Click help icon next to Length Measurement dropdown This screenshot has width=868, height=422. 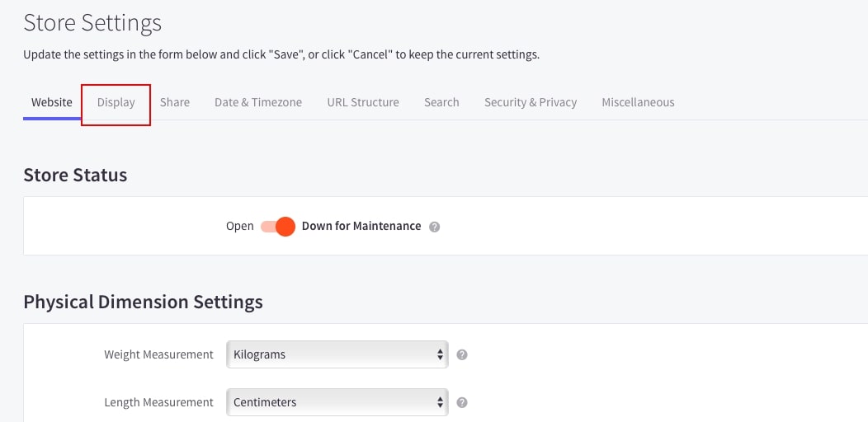pyautogui.click(x=462, y=403)
